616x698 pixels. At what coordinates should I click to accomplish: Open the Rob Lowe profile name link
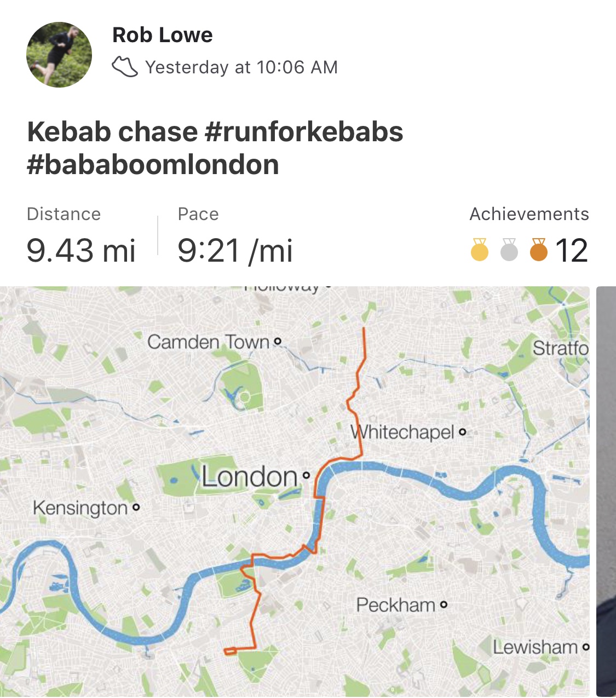coord(162,35)
